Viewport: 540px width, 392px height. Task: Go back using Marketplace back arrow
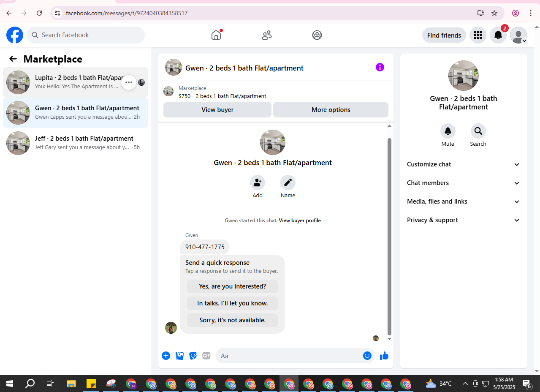click(x=13, y=59)
